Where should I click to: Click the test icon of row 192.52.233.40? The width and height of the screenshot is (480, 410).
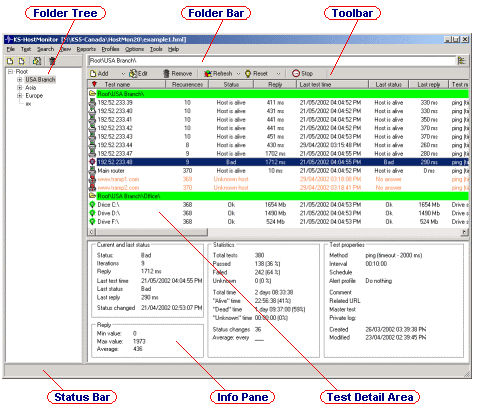tap(92, 111)
